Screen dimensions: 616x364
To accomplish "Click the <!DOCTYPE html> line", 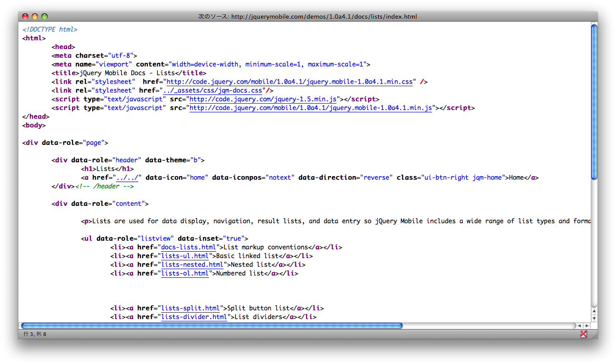I will 50,30.
